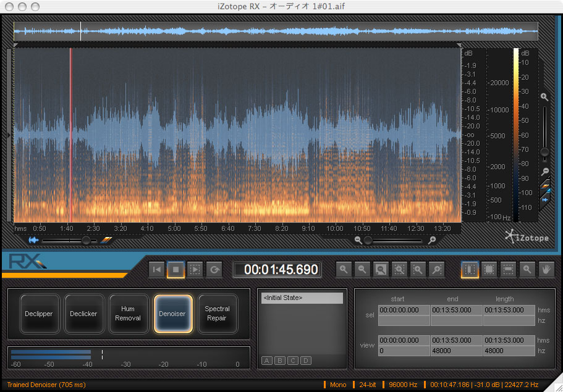Zoom to the current selection
Image resolution: width=563 pixels, height=392 pixels.
[x=400, y=269]
